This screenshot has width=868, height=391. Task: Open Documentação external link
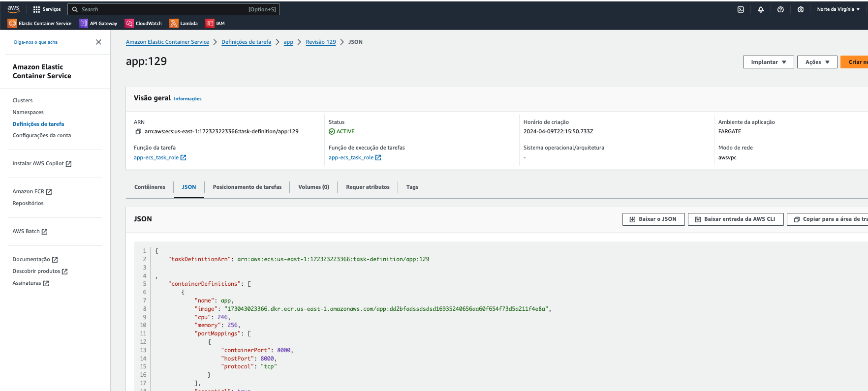(35, 259)
